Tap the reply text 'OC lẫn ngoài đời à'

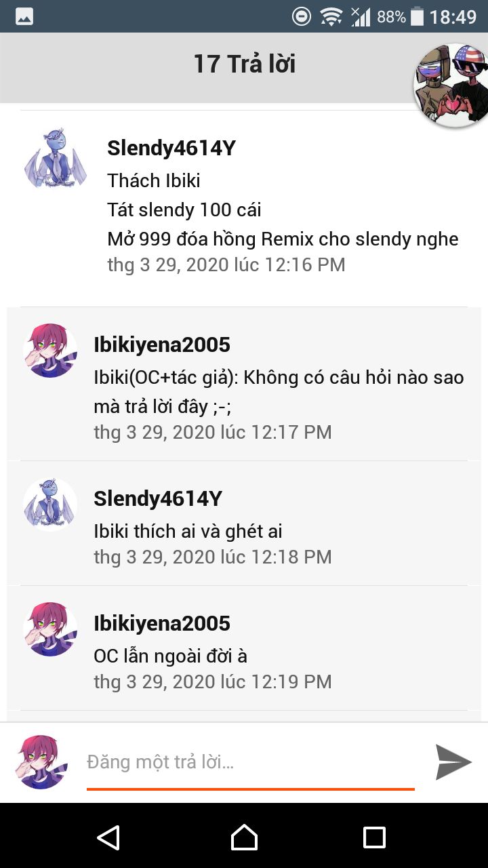coord(170,656)
